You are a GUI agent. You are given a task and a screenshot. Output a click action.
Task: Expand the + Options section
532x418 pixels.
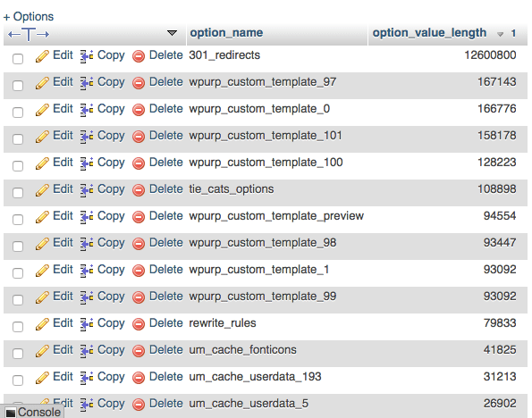pos(29,16)
